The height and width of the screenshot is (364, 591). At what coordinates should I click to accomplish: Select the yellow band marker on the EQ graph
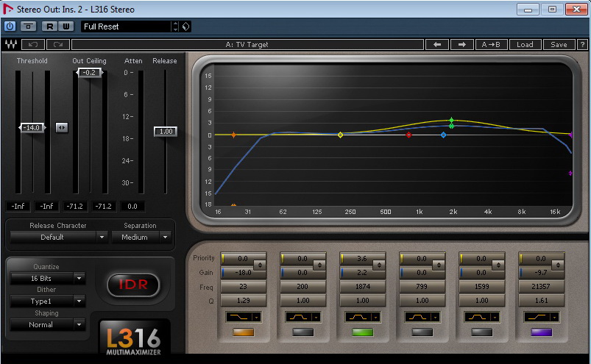pyautogui.click(x=340, y=135)
